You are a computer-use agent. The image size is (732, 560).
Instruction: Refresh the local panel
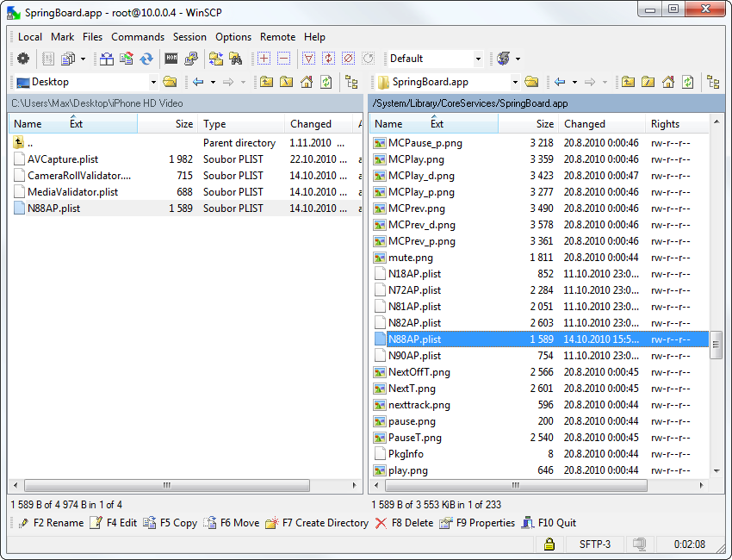coord(326,82)
